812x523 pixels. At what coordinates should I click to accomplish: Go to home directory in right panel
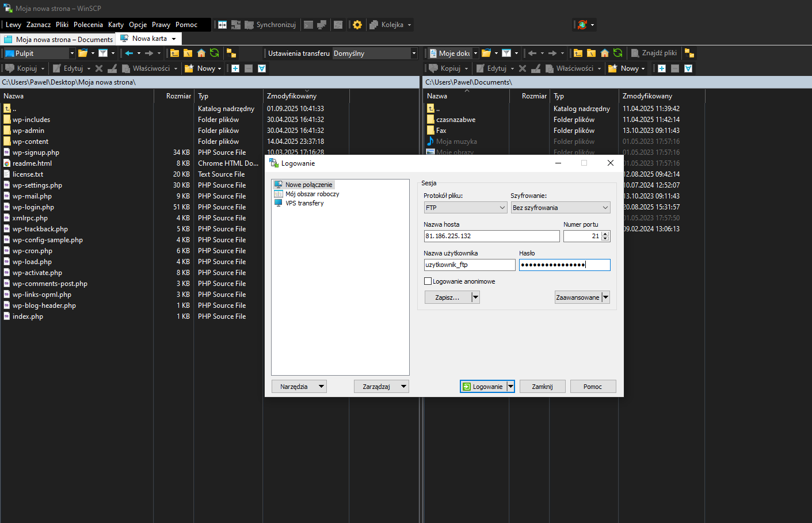tap(604, 53)
